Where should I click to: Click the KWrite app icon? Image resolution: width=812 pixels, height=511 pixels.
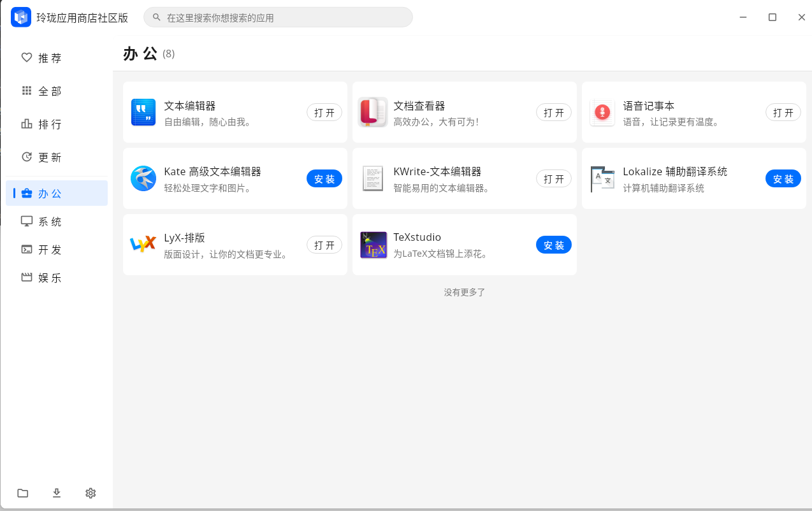click(x=373, y=178)
